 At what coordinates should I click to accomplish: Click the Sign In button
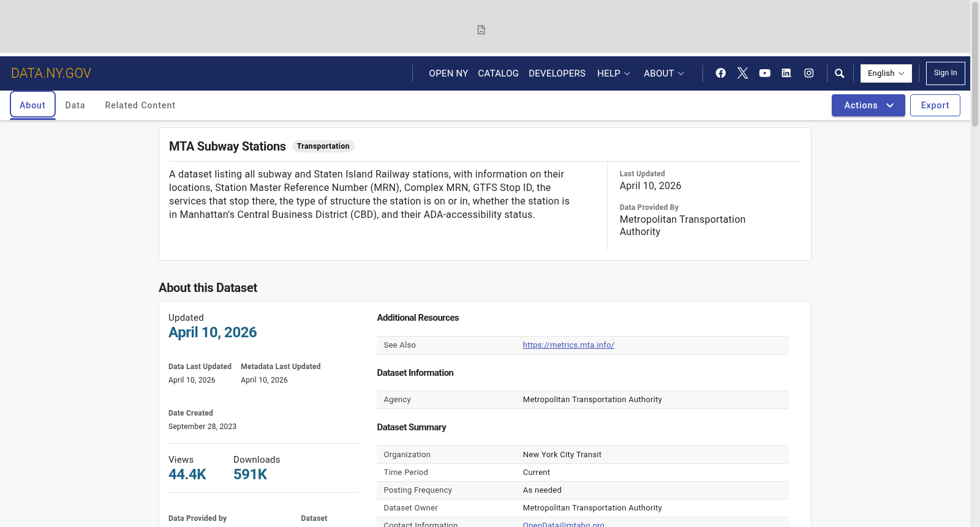point(946,73)
